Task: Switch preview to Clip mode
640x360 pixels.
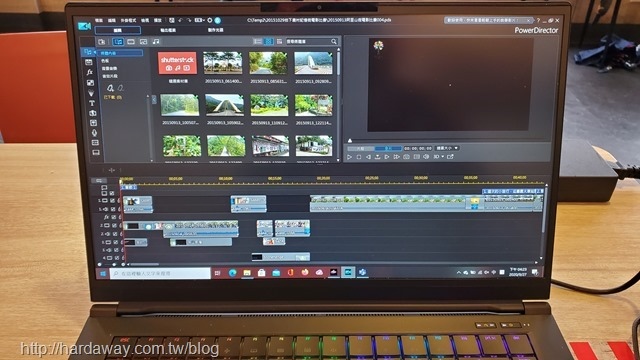Action: coord(360,148)
